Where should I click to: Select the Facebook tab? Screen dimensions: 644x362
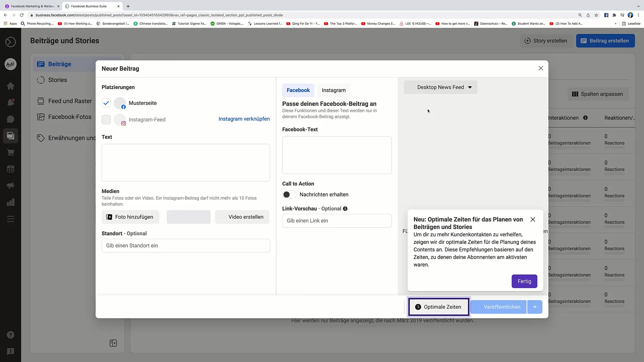(x=298, y=90)
